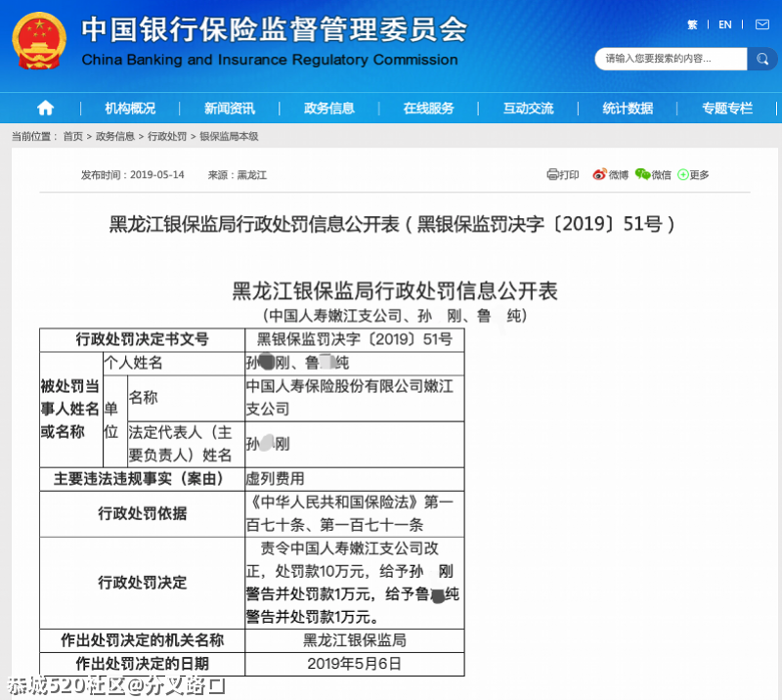Share via the Weibo icon
This screenshot has width=782, height=700.
tap(599, 175)
